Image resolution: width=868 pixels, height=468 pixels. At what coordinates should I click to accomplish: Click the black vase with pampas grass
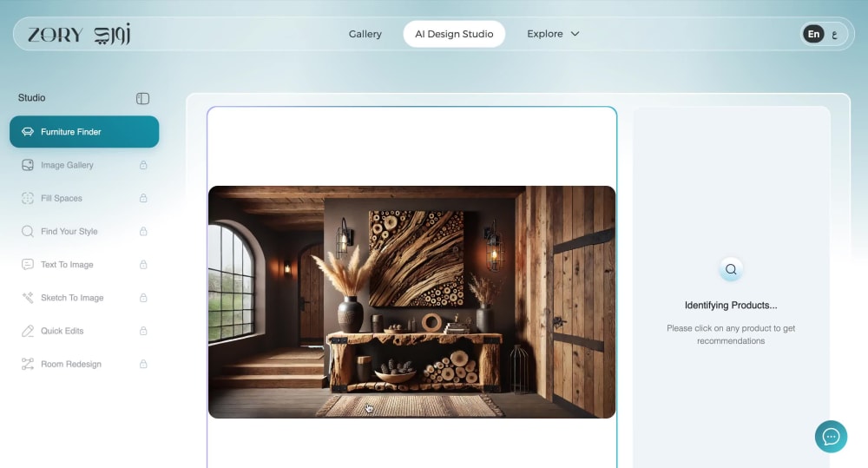(x=350, y=313)
